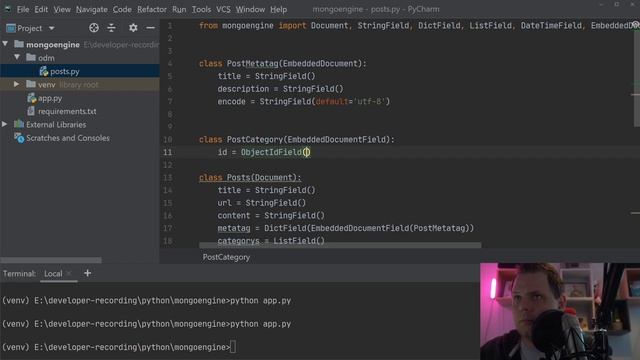Collapse the mongoengine root folder
640x360 pixels.
click(x=5, y=44)
